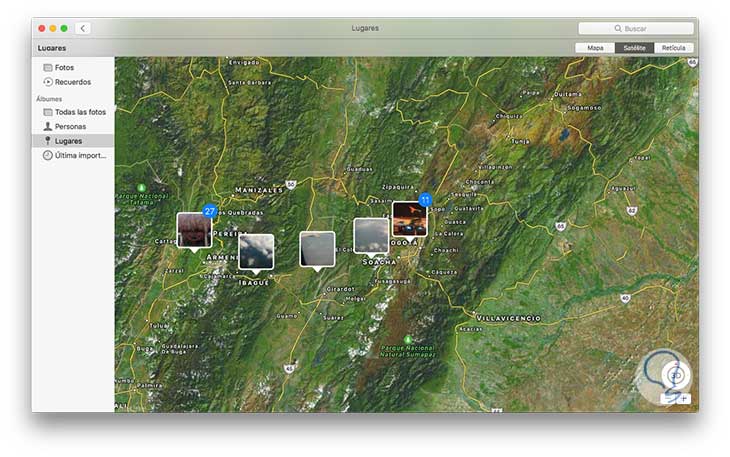Click the Zipaquirá map label
730x457 pixels.
tap(398, 187)
